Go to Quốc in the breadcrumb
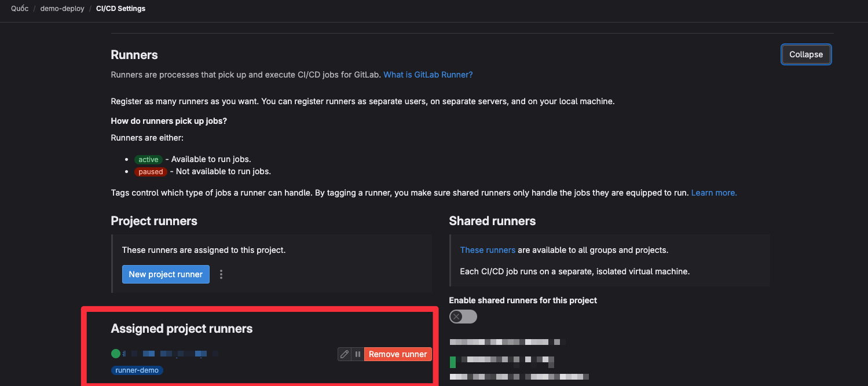Screen dimensions: 868x386 20,9
